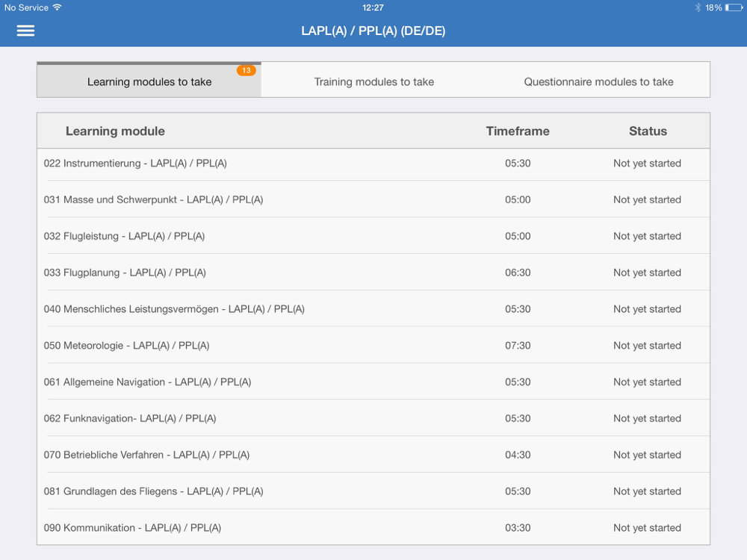Switch to Training modules to take tab
This screenshot has height=560, width=747.
(373, 81)
